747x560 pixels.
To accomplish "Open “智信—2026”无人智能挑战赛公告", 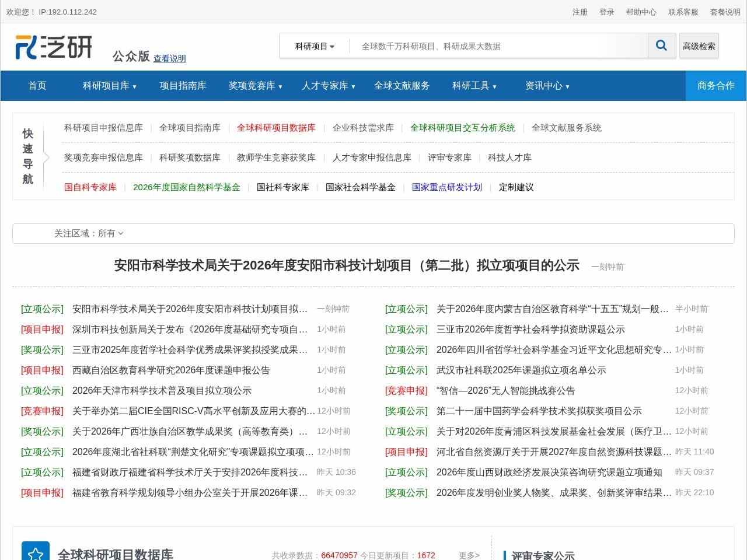I will click(505, 391).
